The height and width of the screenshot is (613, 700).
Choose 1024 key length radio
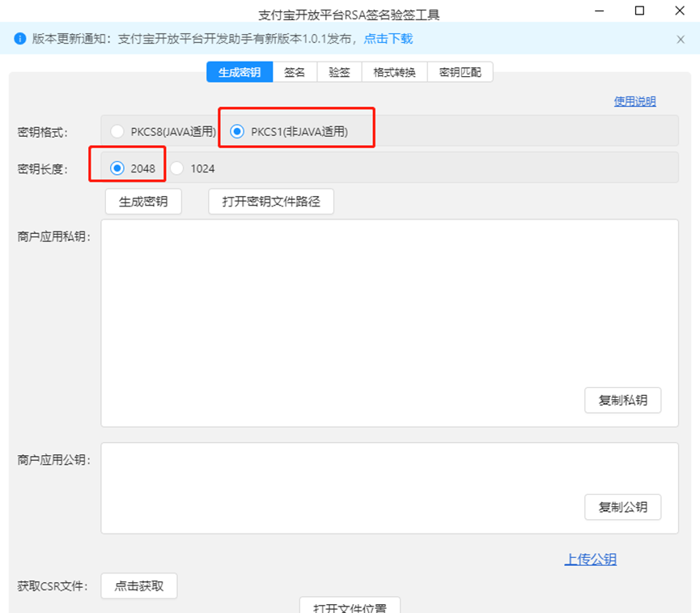coord(176,168)
